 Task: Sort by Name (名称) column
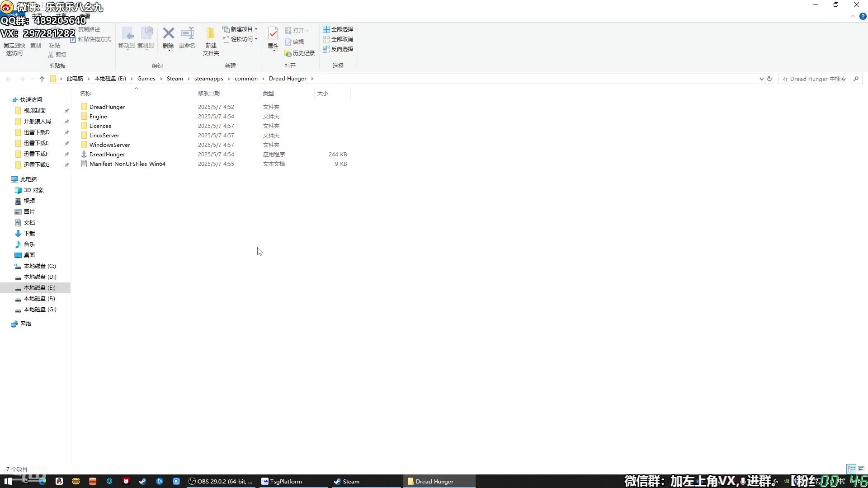136,94
